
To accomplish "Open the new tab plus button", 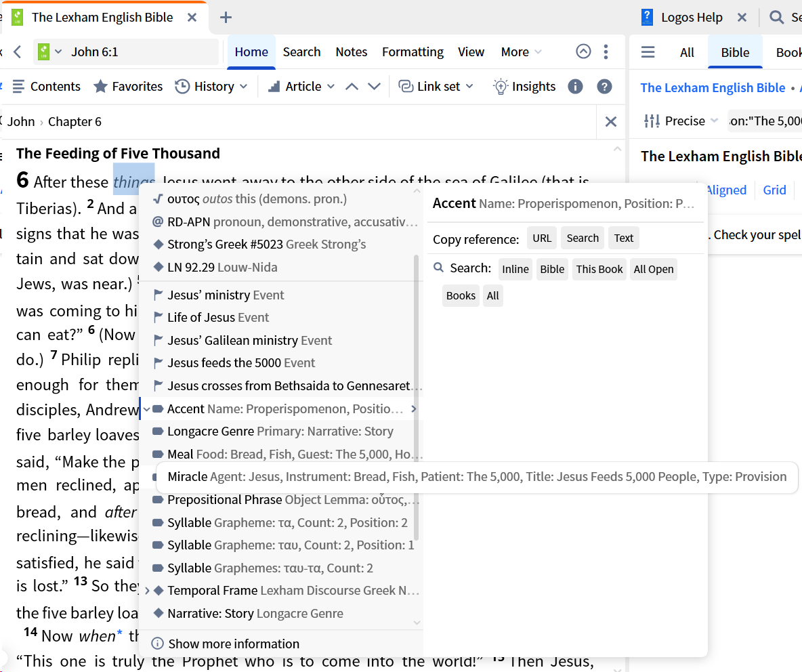I will coord(226,18).
